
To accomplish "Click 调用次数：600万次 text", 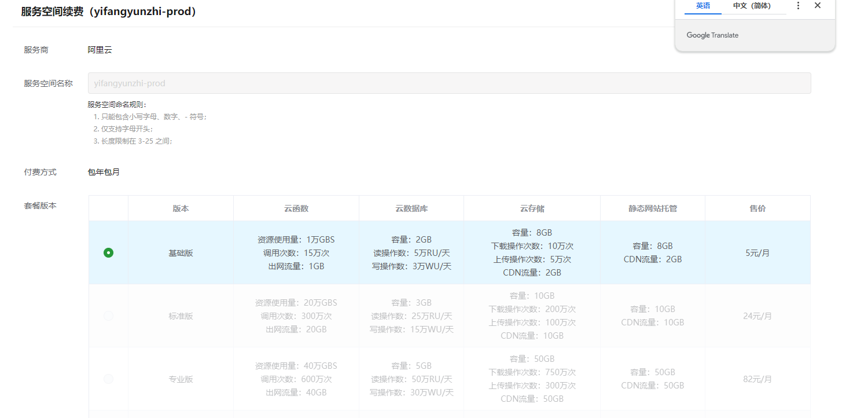I will tap(296, 379).
